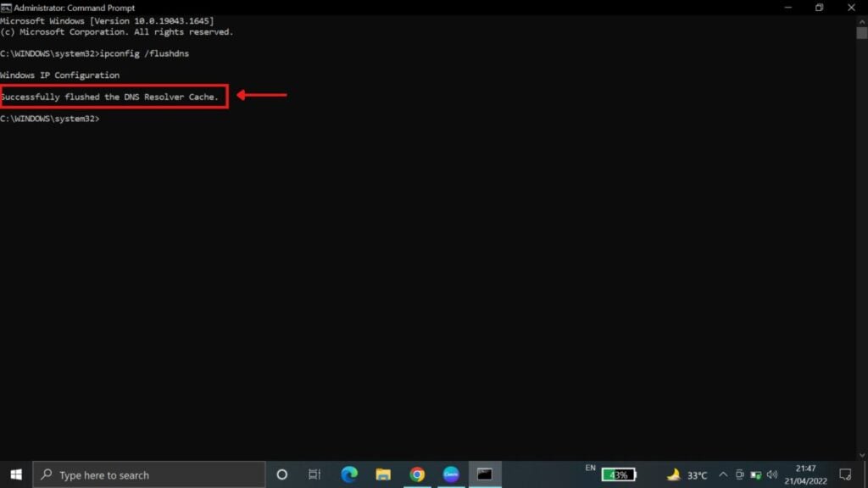Open the 33°C weather widget
The height and width of the screenshot is (488, 868).
[x=687, y=474]
